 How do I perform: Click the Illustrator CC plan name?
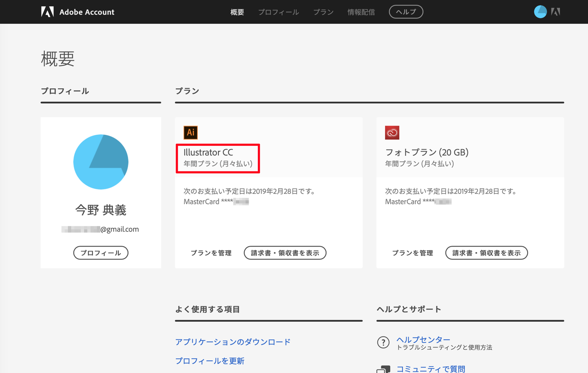(x=208, y=152)
